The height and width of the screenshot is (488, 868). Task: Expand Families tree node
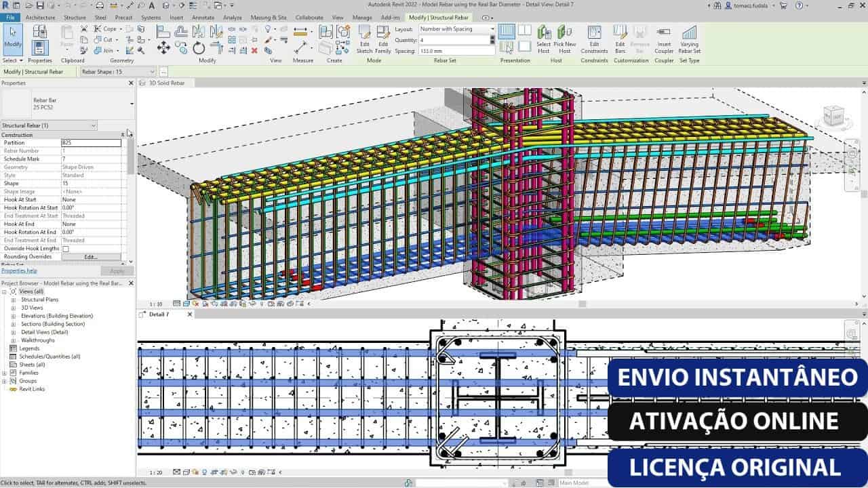tap(5, 373)
